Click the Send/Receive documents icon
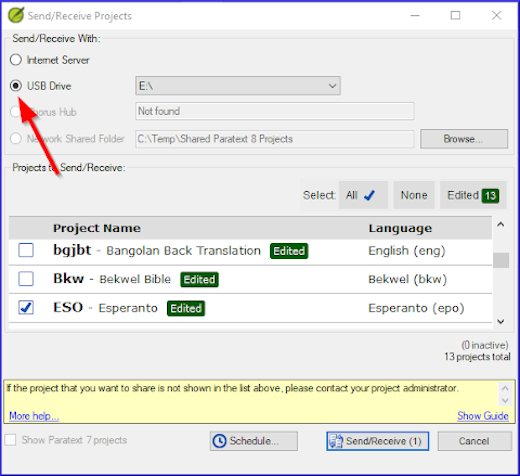 click(x=336, y=441)
